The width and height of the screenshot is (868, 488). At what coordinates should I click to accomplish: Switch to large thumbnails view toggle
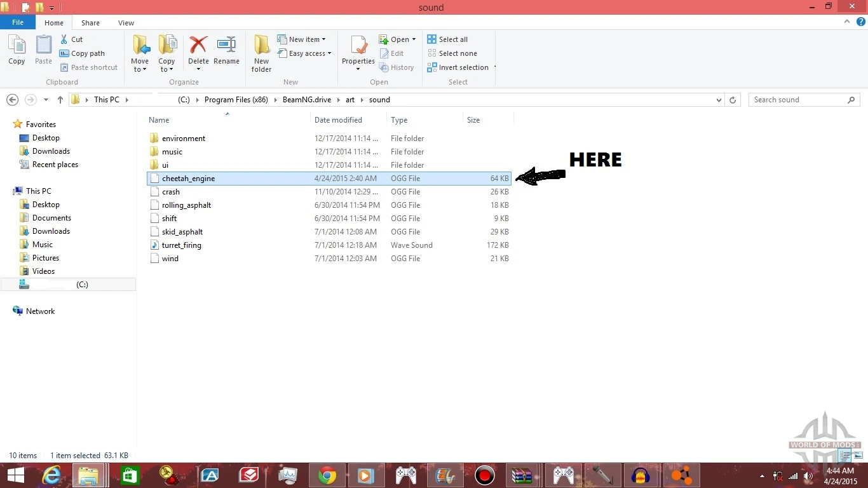(x=858, y=455)
